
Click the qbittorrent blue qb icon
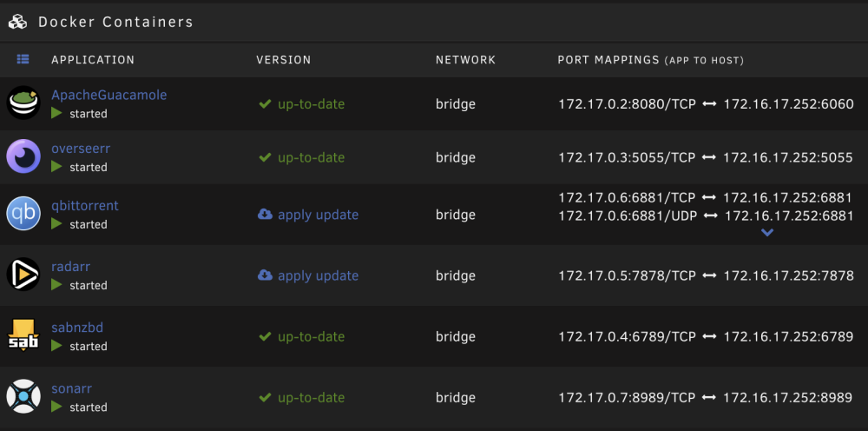tap(23, 213)
